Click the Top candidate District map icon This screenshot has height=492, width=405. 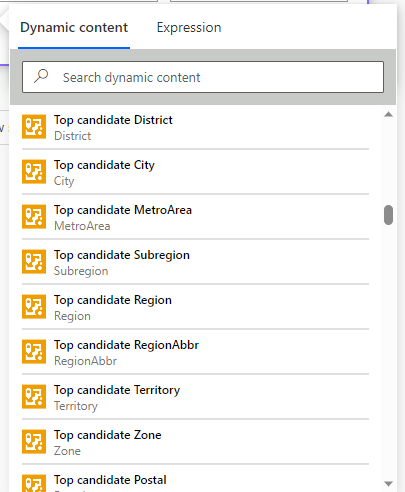click(34, 127)
